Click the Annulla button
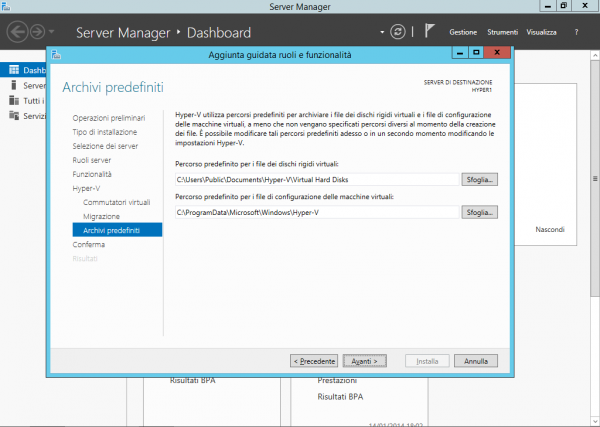 pyautogui.click(x=476, y=361)
